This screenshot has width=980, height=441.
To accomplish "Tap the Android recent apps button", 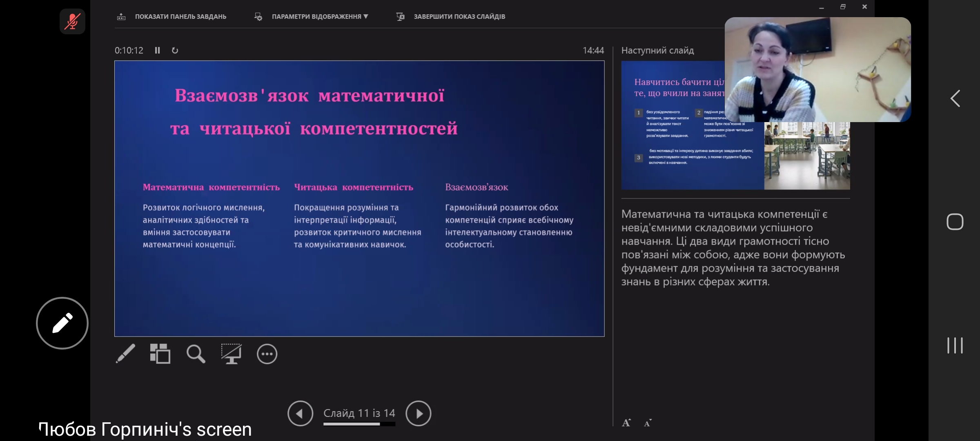I will [x=955, y=345].
